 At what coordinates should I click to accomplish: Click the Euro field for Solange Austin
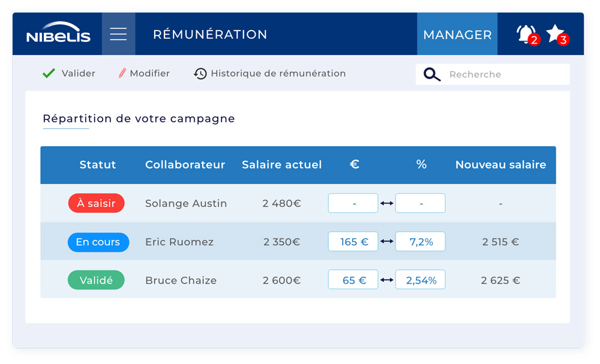point(353,203)
